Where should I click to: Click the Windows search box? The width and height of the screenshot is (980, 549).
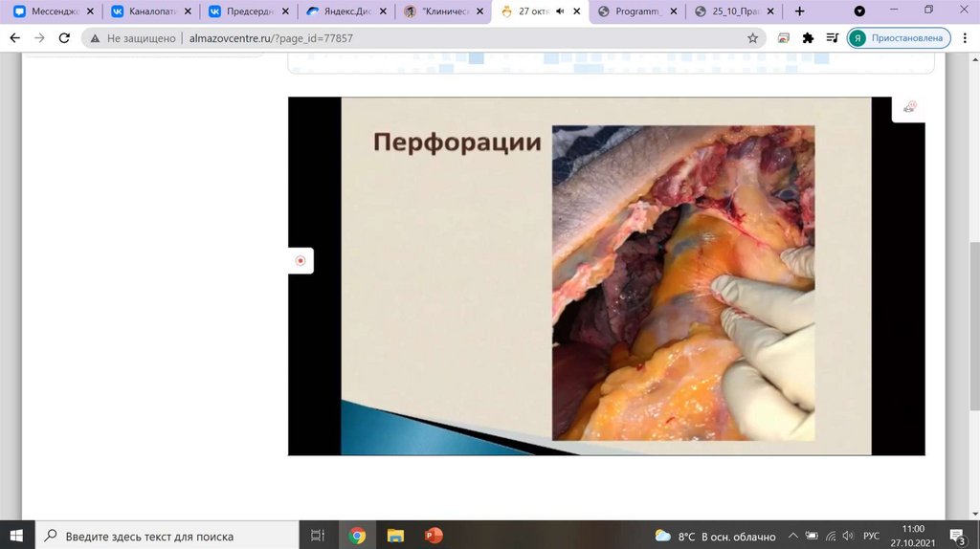tap(167, 536)
